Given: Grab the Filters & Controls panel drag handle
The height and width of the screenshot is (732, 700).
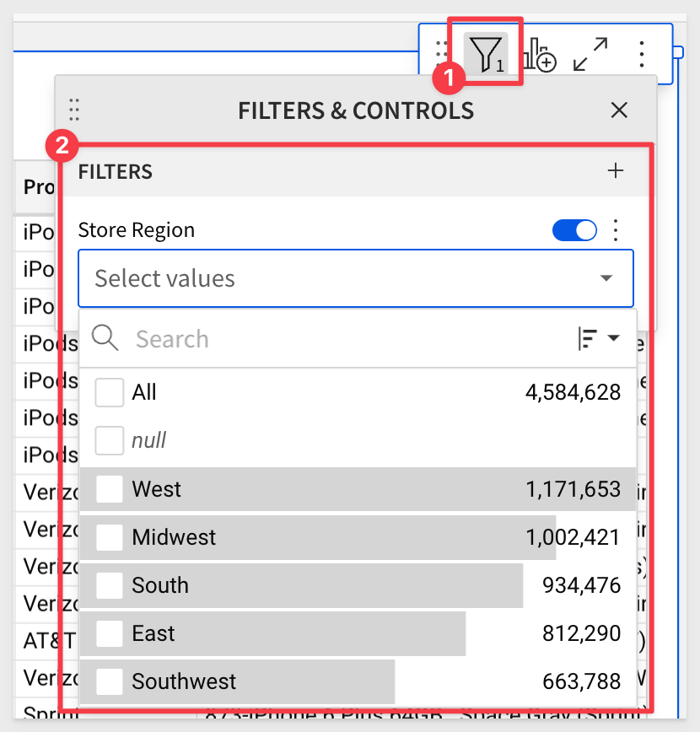Looking at the screenshot, I should tap(74, 110).
